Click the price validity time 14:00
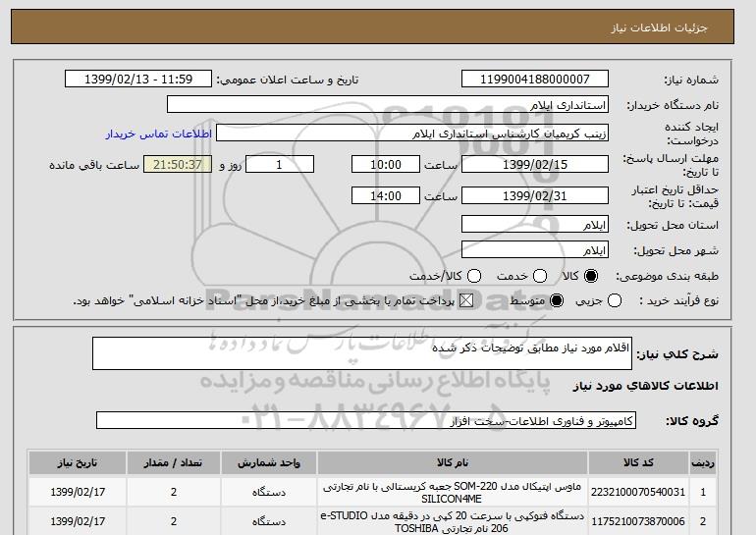Screen dimensions: 756x535 tap(386, 195)
